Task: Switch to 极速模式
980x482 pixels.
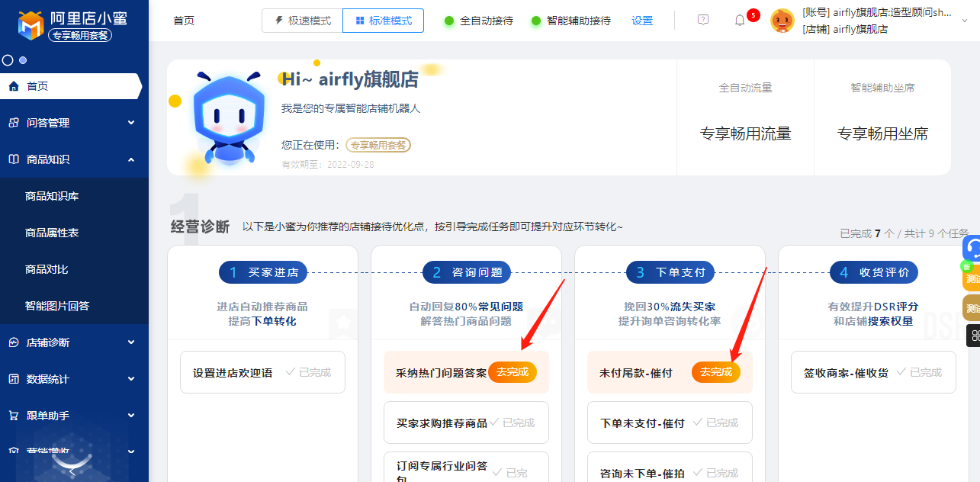Action: pyautogui.click(x=302, y=21)
